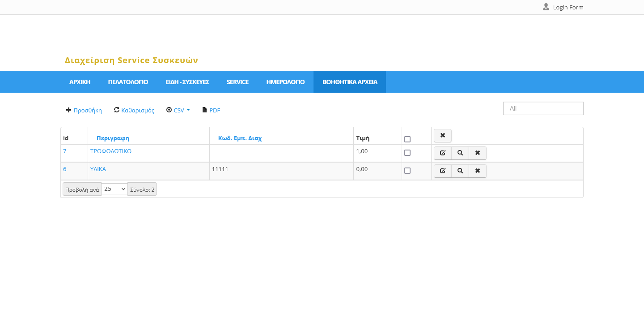The height and width of the screenshot is (322, 644).
Task: Export the table using PDF link
Action: pos(212,110)
